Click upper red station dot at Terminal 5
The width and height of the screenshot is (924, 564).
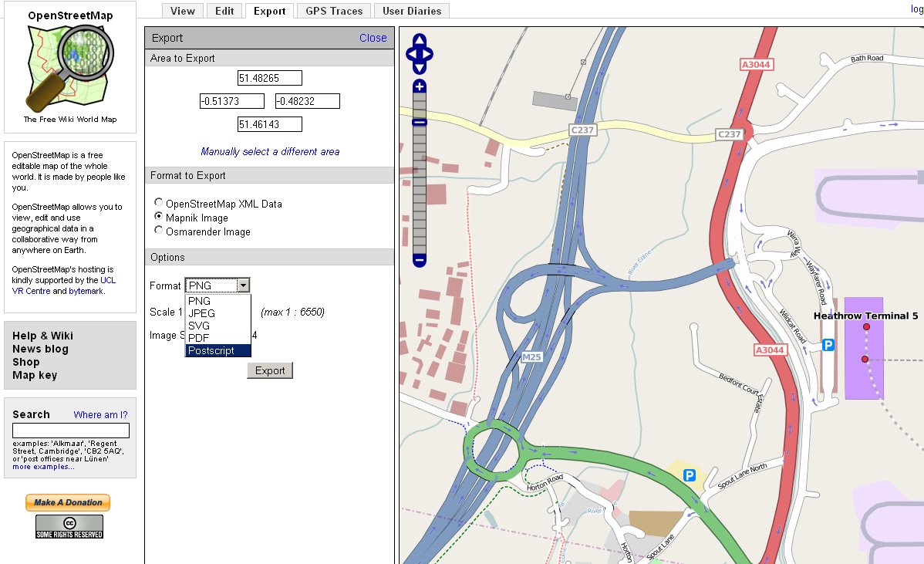866,326
